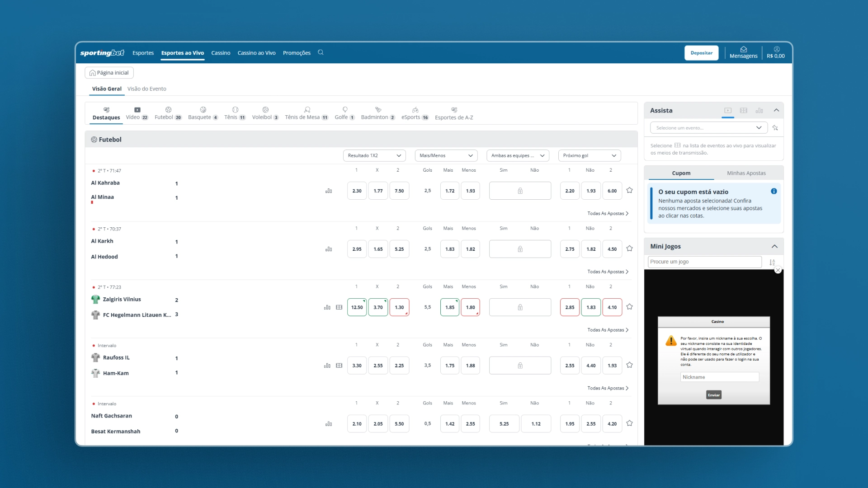The height and width of the screenshot is (488, 868).
Task: Switch to Minhas Apostas tab
Action: click(x=746, y=173)
